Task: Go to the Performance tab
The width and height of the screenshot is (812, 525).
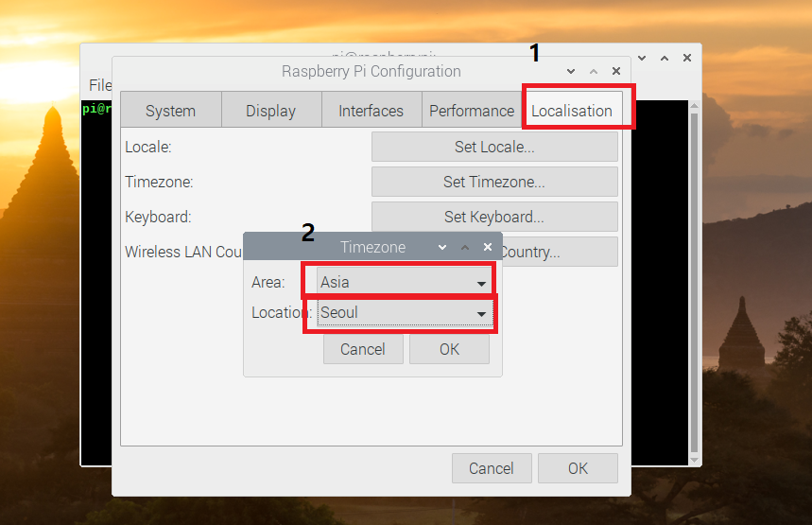Action: click(x=472, y=111)
